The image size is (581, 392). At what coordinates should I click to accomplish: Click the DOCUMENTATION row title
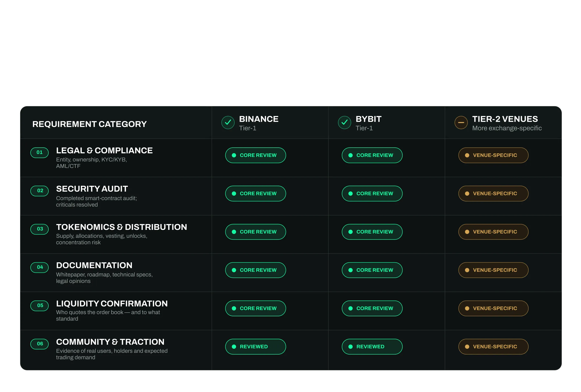(94, 265)
